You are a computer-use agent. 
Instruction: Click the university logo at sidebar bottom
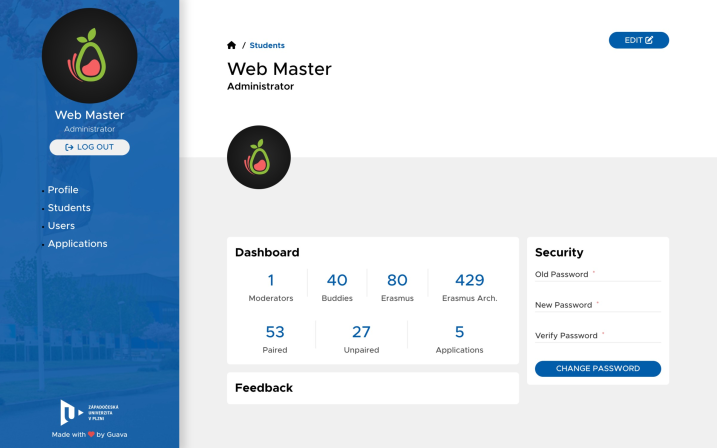click(x=90, y=412)
